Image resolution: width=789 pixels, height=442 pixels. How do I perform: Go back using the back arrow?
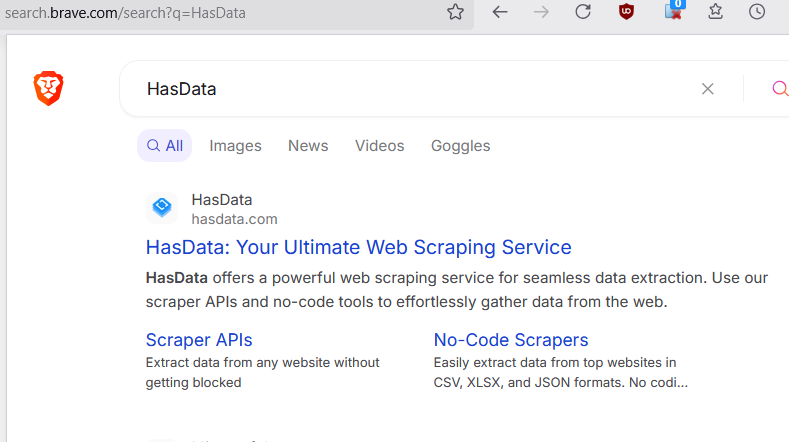pyautogui.click(x=499, y=12)
